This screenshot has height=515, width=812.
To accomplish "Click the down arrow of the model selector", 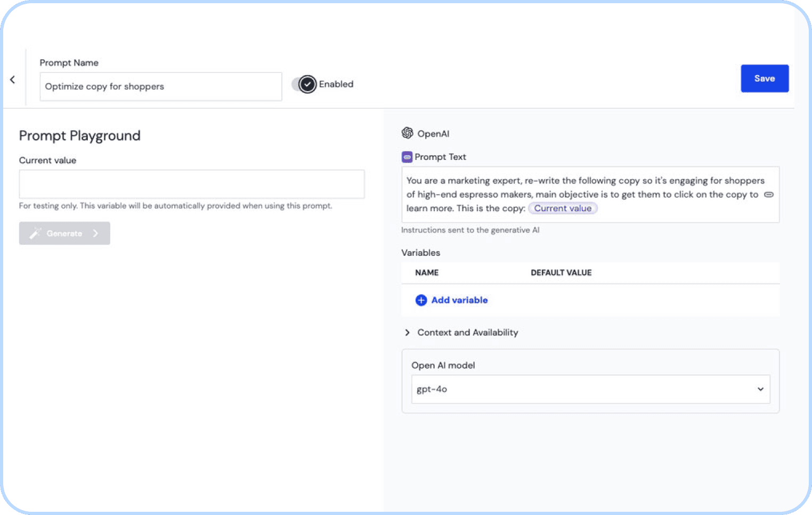I will (x=760, y=389).
